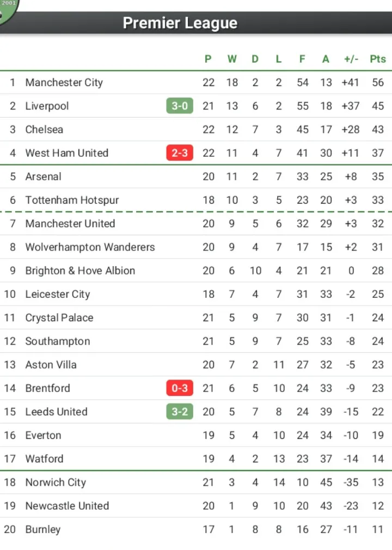Viewport: 392px width, 550px height.
Task: Select Tottenham Hotspur row
Action: coord(196,200)
